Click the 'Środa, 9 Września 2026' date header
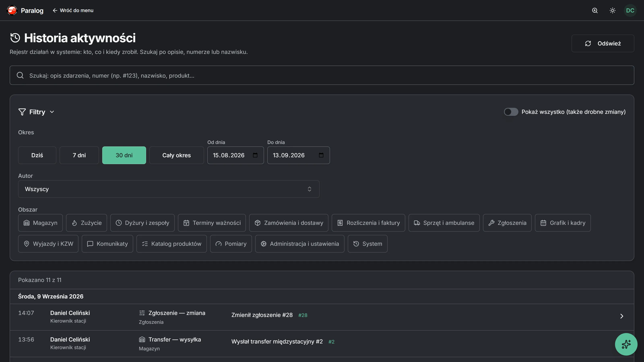The image size is (644, 362). (51, 297)
